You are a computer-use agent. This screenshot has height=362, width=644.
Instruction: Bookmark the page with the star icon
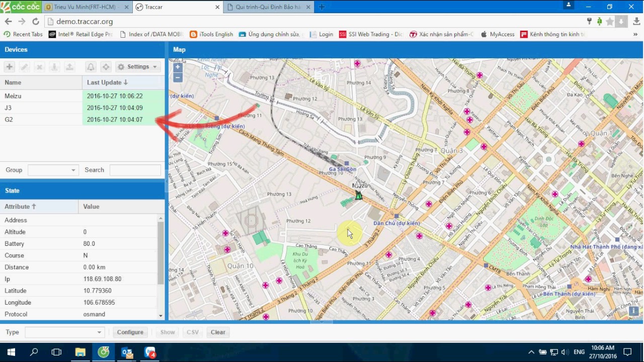coord(610,22)
